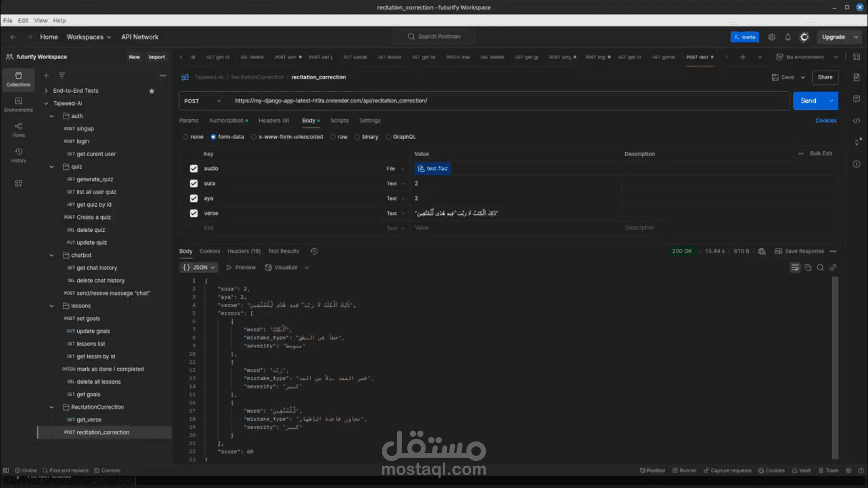
Task: Open network information globe icon
Action: pyautogui.click(x=762, y=251)
